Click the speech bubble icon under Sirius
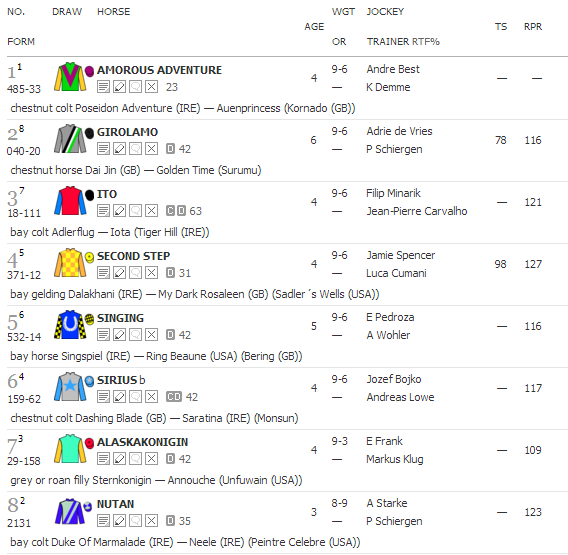Image resolution: width=568 pixels, height=555 pixels. 135,397
